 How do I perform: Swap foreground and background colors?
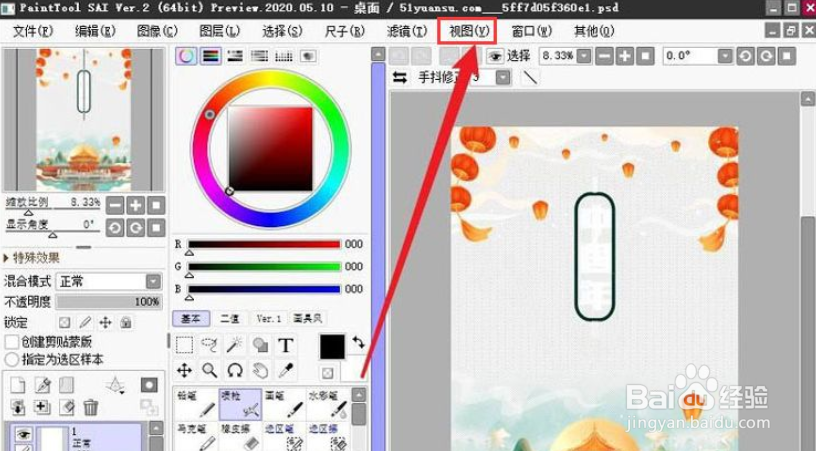[358, 342]
